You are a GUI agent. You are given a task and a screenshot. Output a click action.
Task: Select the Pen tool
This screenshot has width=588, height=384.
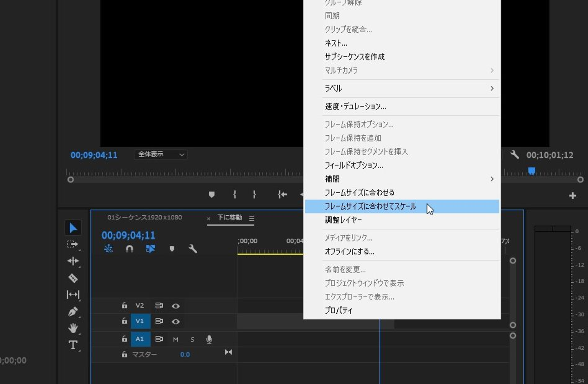[x=73, y=312]
